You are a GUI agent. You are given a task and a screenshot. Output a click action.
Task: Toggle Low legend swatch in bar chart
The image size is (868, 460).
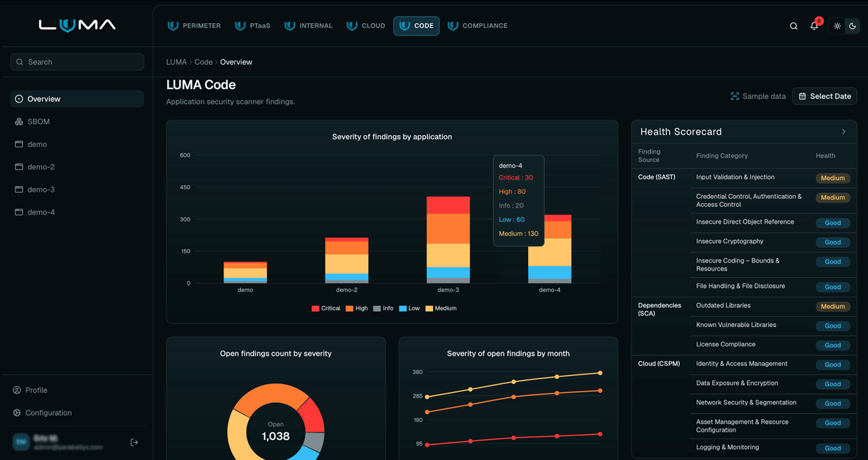click(x=403, y=309)
